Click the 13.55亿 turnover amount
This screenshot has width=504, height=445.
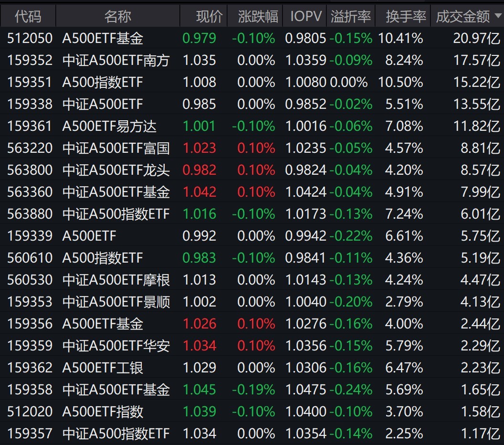477,104
